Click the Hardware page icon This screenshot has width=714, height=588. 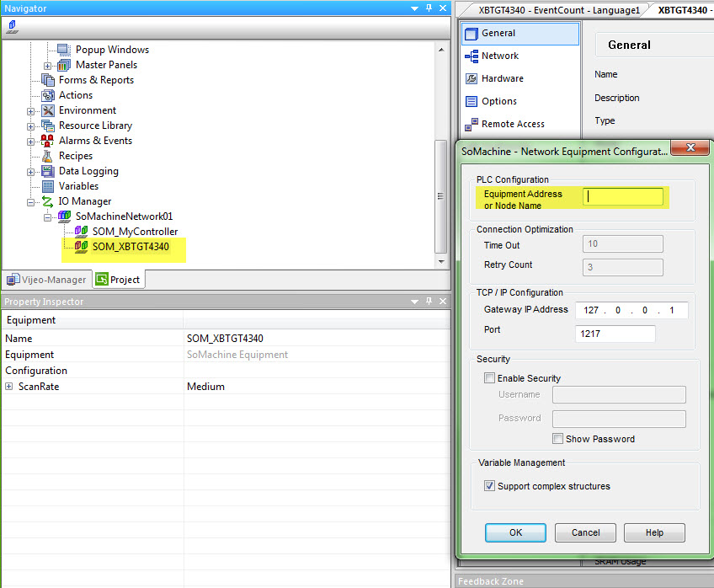click(x=472, y=79)
